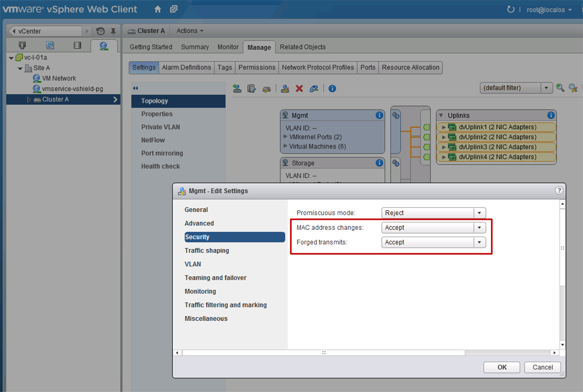The image size is (583, 392).
Task: Open the Getting Started tab
Action: [151, 47]
